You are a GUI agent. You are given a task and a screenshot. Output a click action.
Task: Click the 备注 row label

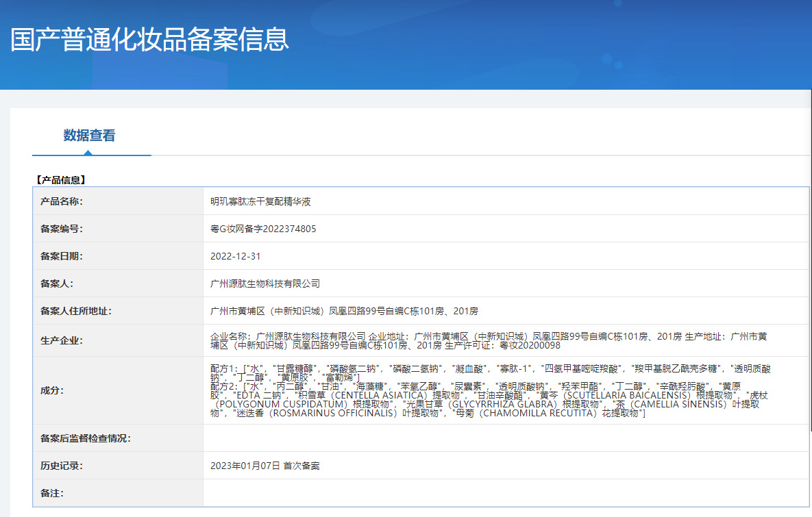click(x=52, y=493)
